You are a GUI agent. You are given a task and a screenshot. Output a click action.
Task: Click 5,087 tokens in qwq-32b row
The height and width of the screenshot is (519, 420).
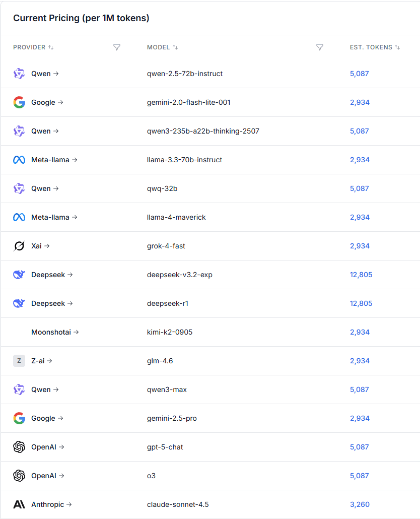tap(360, 188)
